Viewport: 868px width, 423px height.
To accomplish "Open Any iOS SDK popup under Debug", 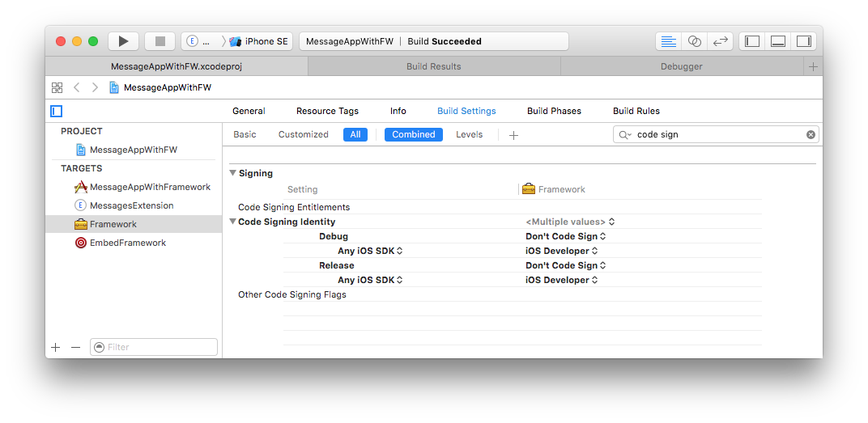I will tap(370, 251).
